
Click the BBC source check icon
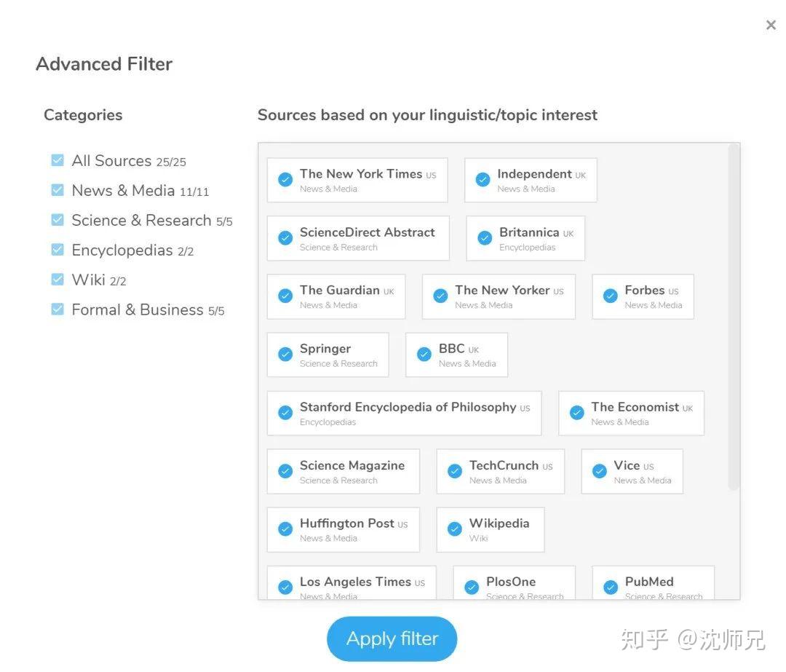pyautogui.click(x=424, y=355)
